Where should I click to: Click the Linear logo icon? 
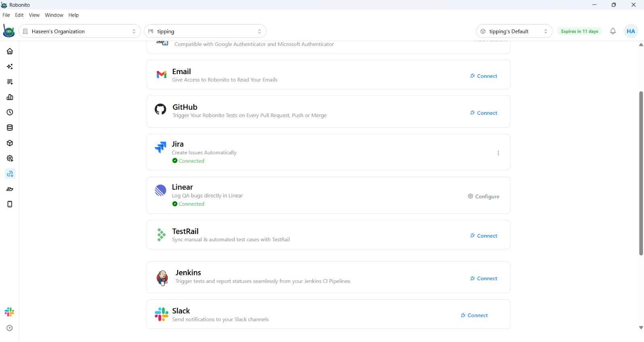click(x=161, y=190)
